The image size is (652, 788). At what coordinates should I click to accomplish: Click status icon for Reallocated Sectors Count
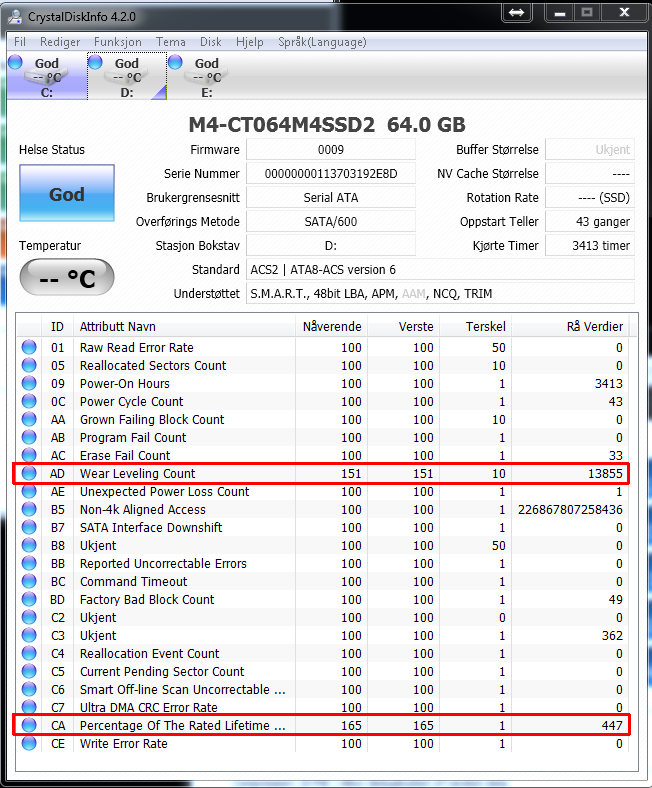pyautogui.click(x=29, y=365)
